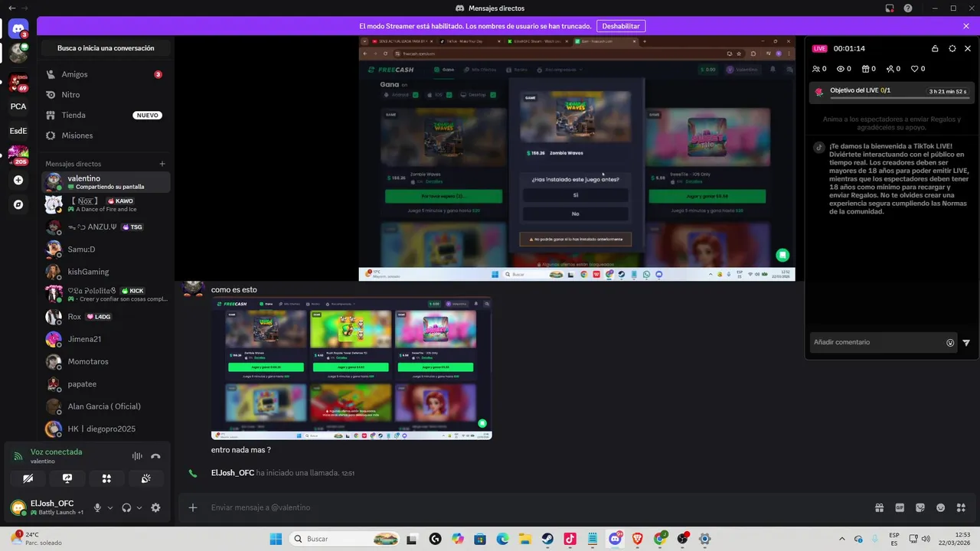Open the Amigos tab
Image resolution: width=980 pixels, height=551 pixels.
(106, 74)
